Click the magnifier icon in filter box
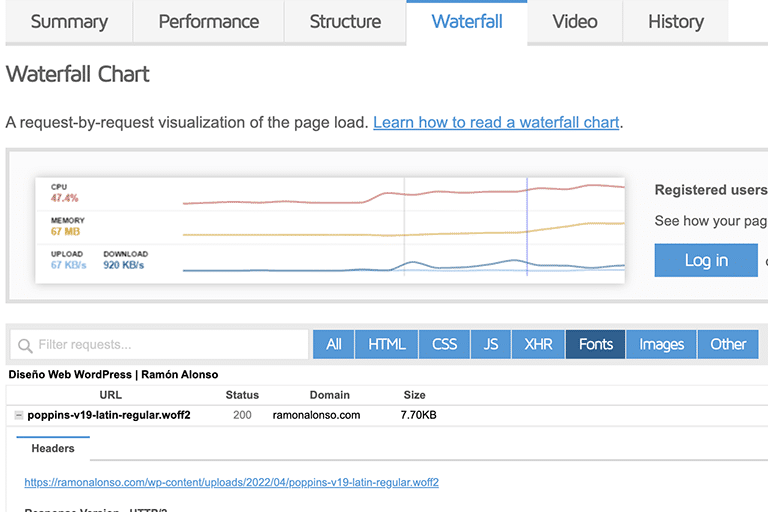The height and width of the screenshot is (512, 768). (25, 345)
